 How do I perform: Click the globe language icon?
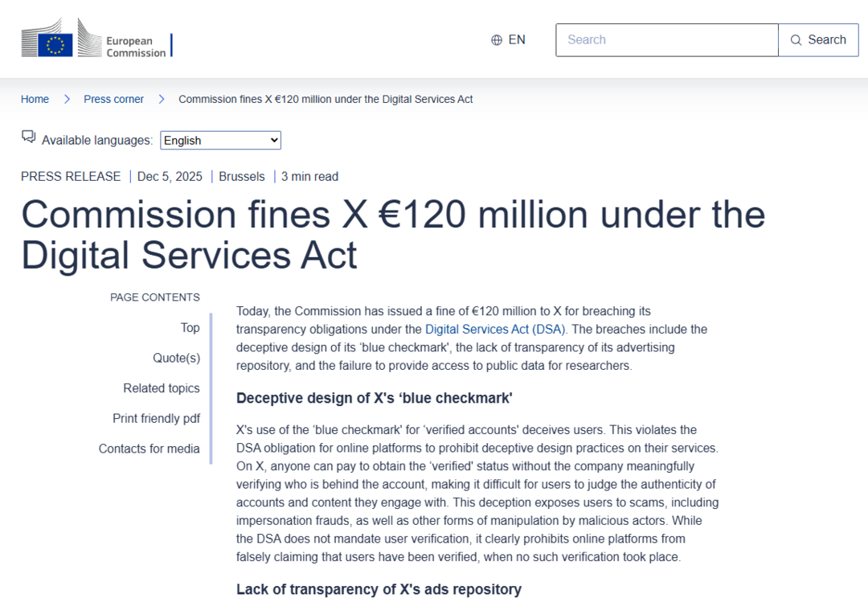(497, 40)
